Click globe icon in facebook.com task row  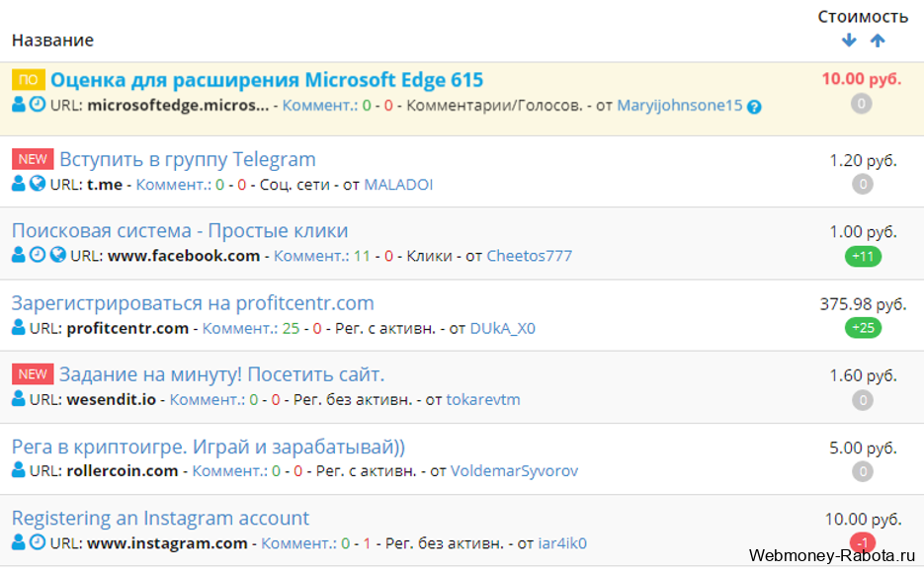tap(57, 255)
